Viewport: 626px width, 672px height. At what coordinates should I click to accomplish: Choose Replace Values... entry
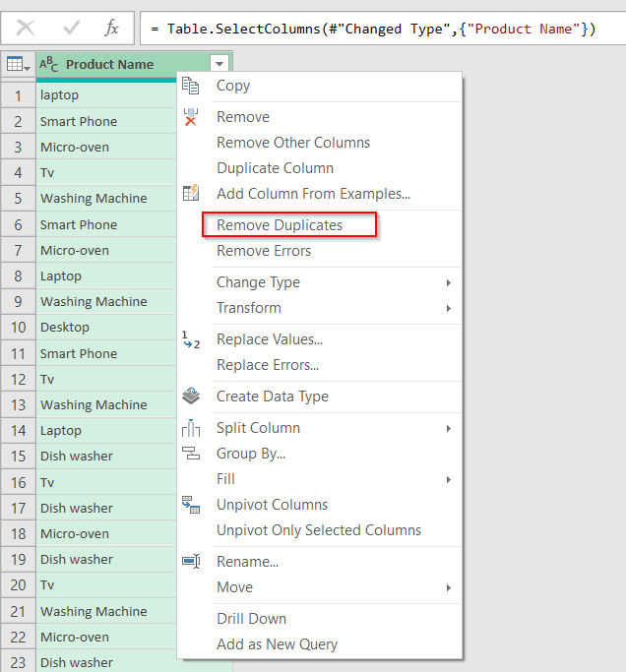click(270, 339)
